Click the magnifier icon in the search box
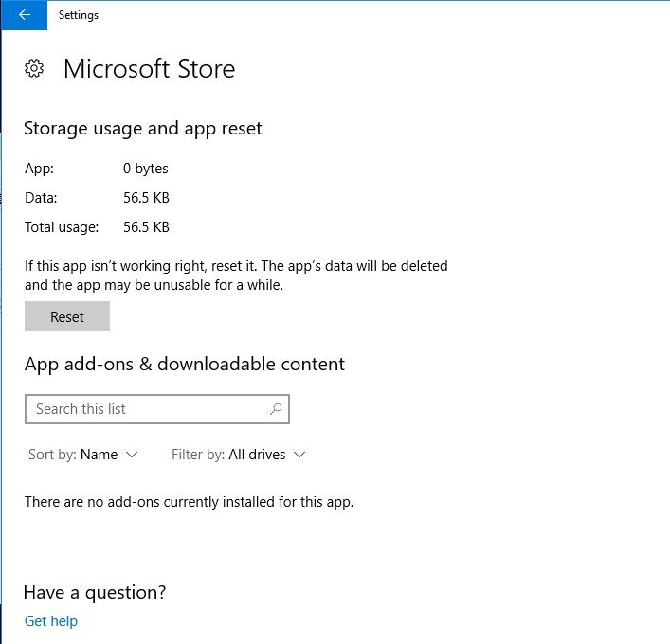This screenshot has height=644, width=670. [x=276, y=409]
